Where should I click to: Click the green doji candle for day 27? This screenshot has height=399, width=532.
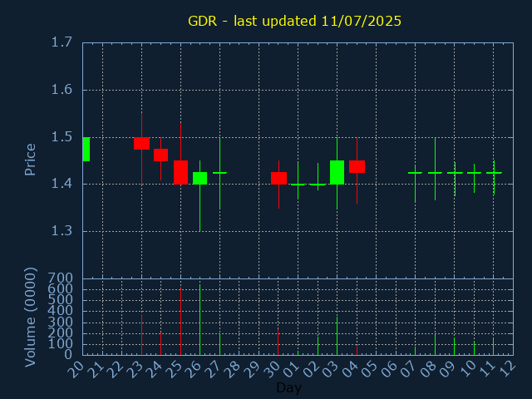click(x=219, y=173)
